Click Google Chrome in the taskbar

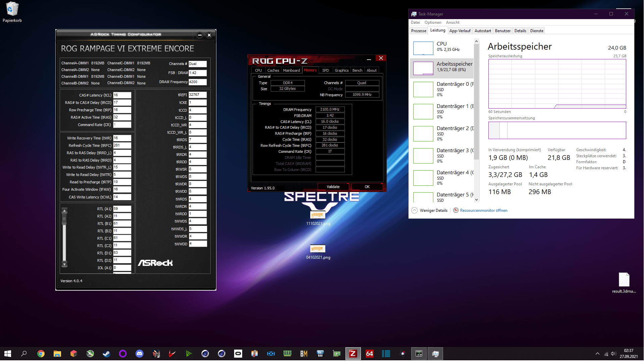click(41, 354)
